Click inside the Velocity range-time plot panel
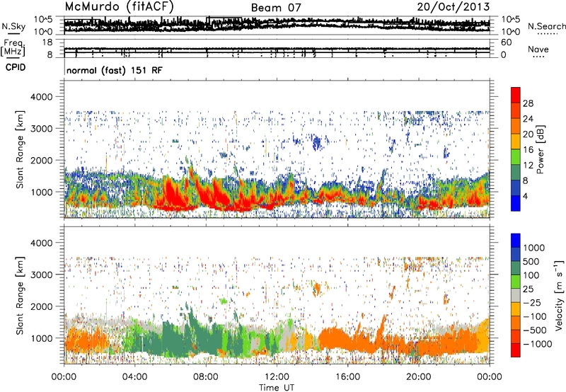 [277, 295]
